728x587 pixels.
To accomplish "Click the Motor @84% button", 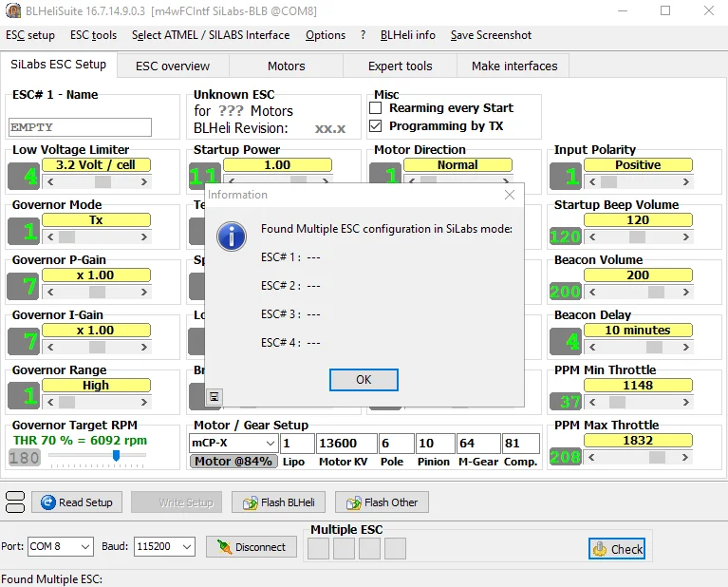I will coord(233,462).
